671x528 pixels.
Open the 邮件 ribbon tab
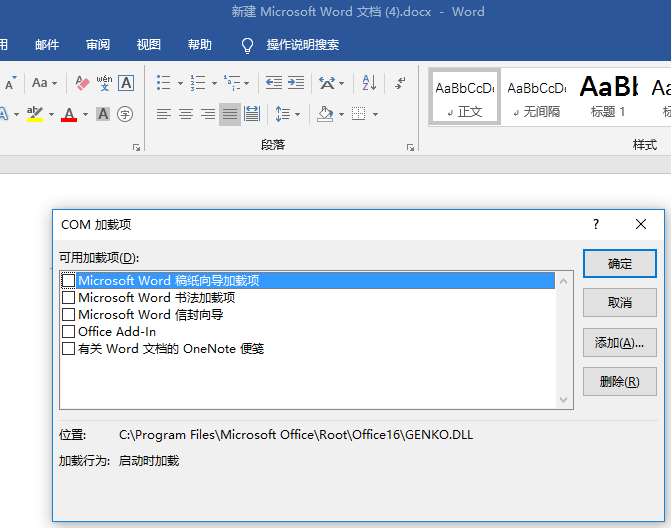click(x=47, y=44)
